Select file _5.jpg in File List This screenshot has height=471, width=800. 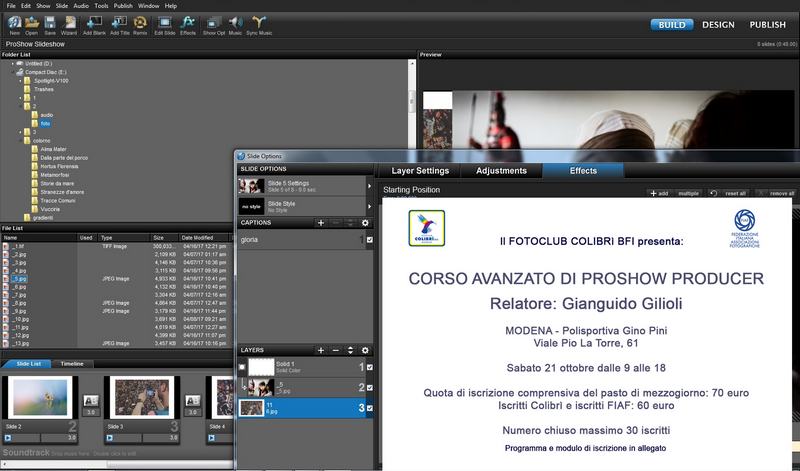pos(19,279)
